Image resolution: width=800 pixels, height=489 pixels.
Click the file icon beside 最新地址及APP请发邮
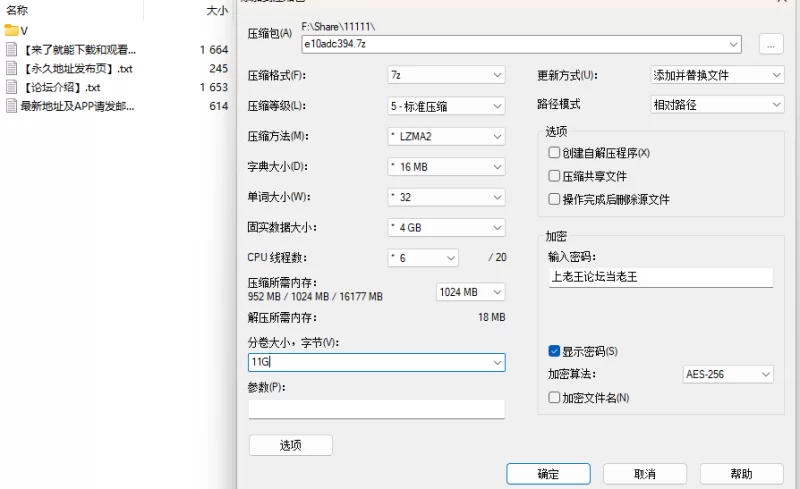point(11,106)
